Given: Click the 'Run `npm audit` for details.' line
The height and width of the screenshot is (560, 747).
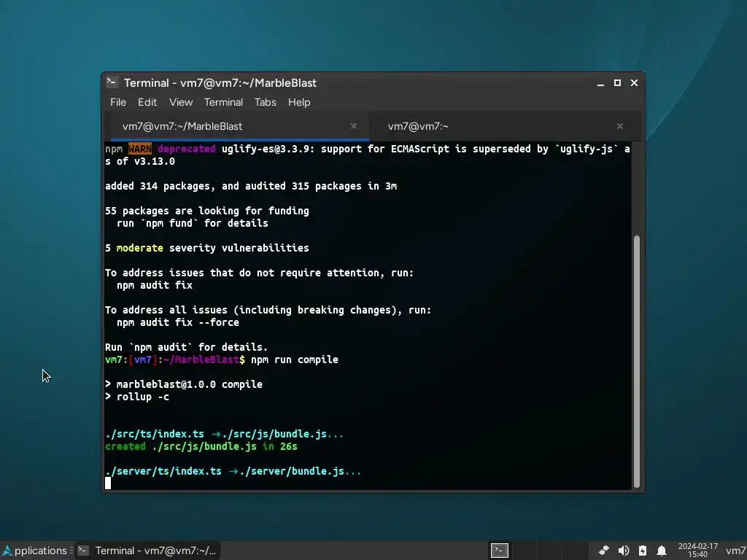Looking at the screenshot, I should (186, 347).
